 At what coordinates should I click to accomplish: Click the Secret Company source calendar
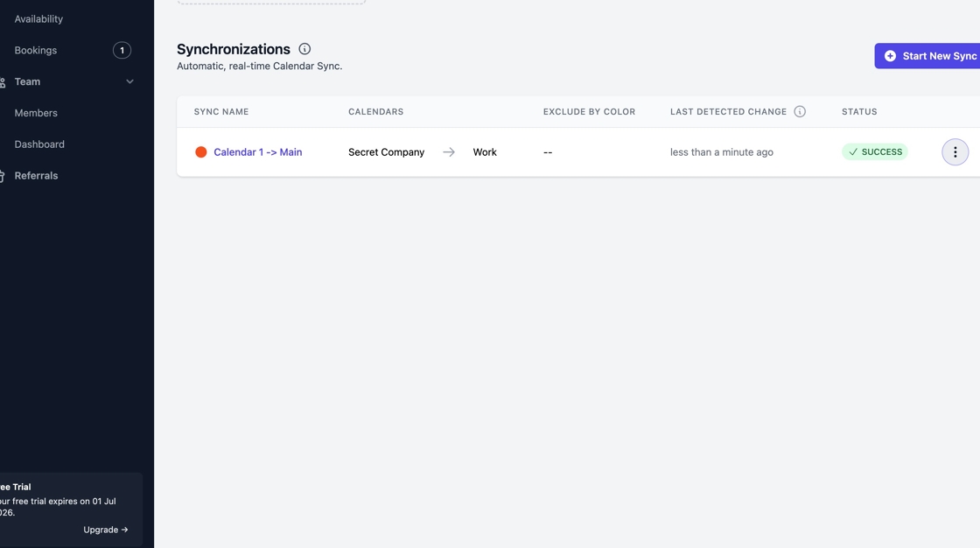point(386,152)
